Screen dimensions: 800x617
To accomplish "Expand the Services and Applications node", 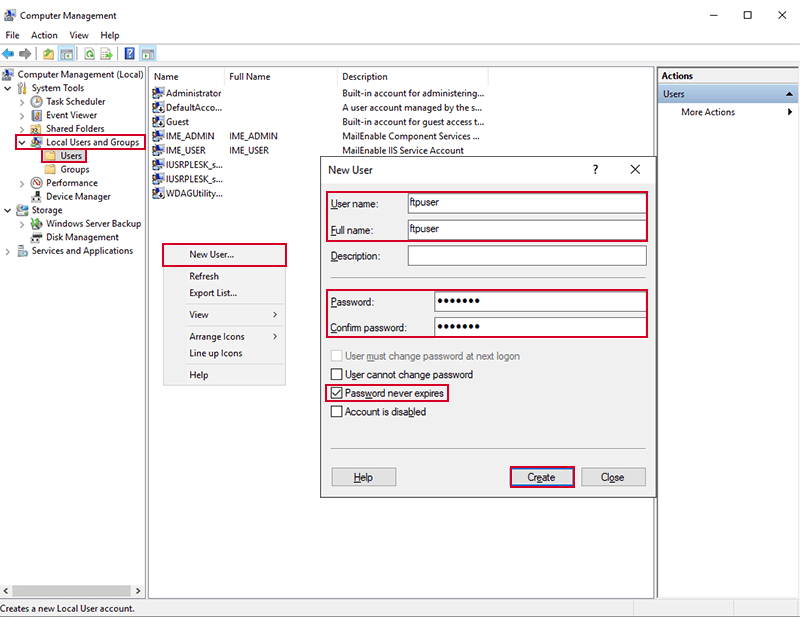I will tap(8, 251).
